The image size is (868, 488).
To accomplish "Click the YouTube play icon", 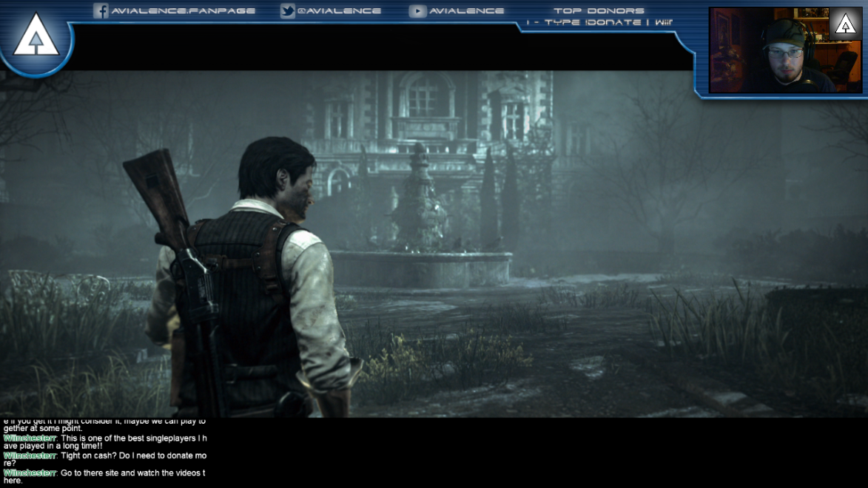I will 418,10.
